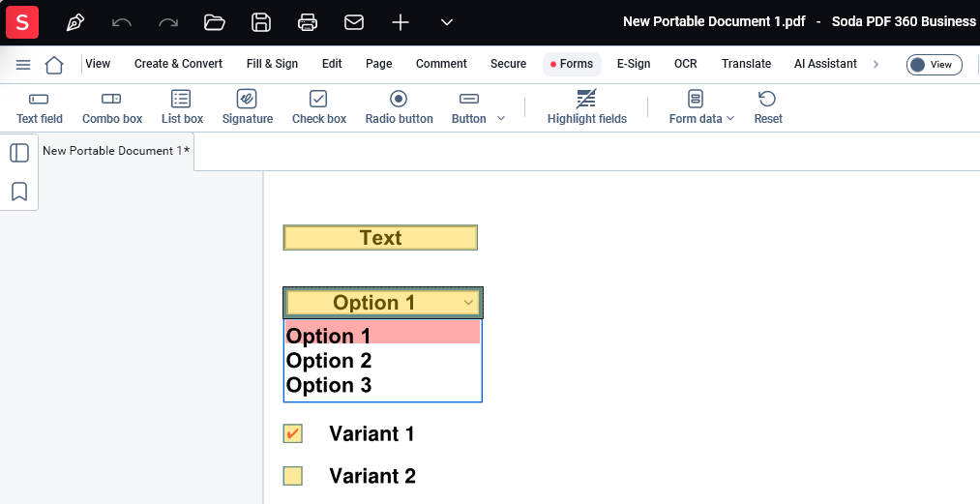Print the document

308,22
